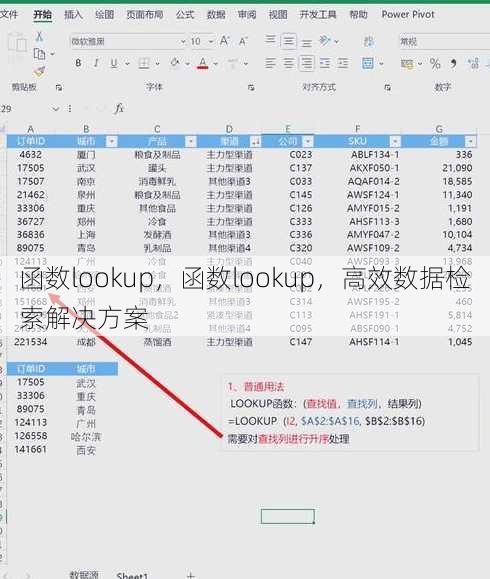Toggle underline formatting
The height and width of the screenshot is (579, 490).
(x=114, y=64)
